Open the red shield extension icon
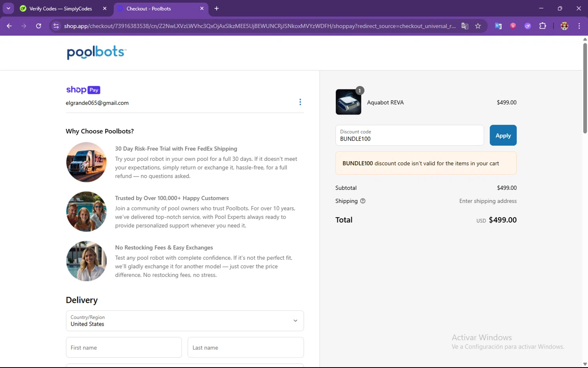Screen dimensions: 588x368 513,26
